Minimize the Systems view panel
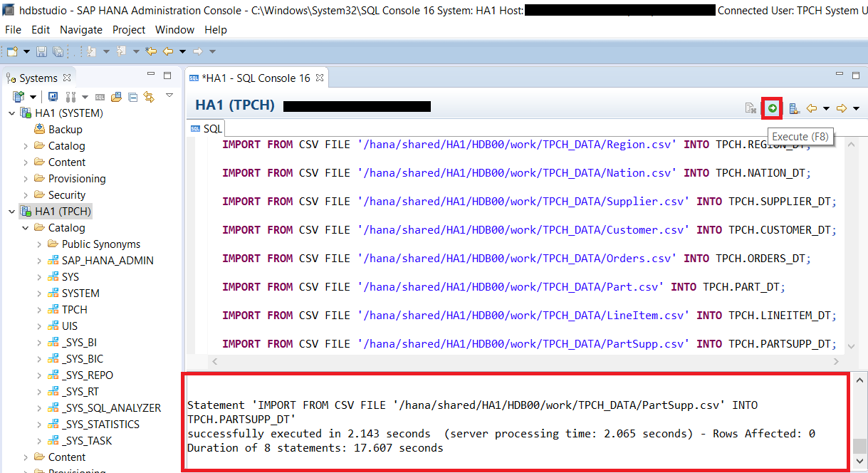 pyautogui.click(x=151, y=74)
